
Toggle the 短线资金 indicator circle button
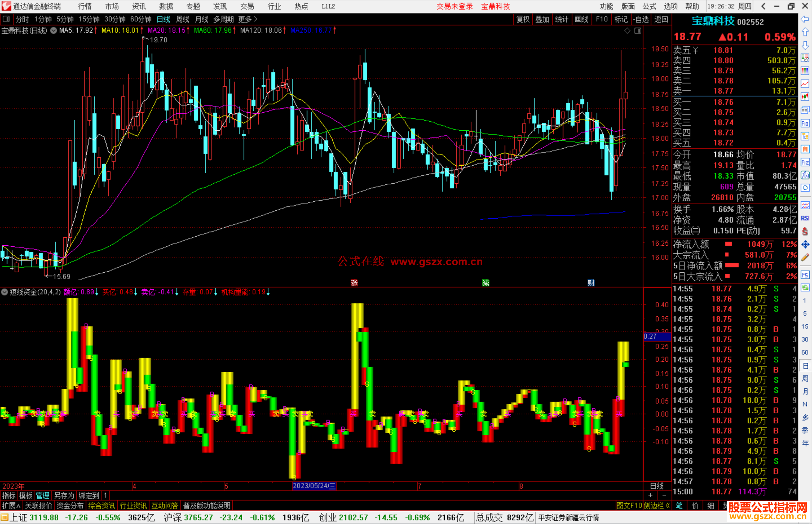click(5, 292)
